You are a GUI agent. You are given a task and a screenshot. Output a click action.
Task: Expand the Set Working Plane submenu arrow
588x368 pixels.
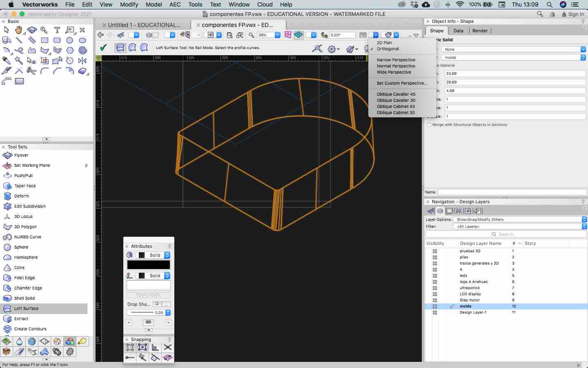[x=86, y=166]
